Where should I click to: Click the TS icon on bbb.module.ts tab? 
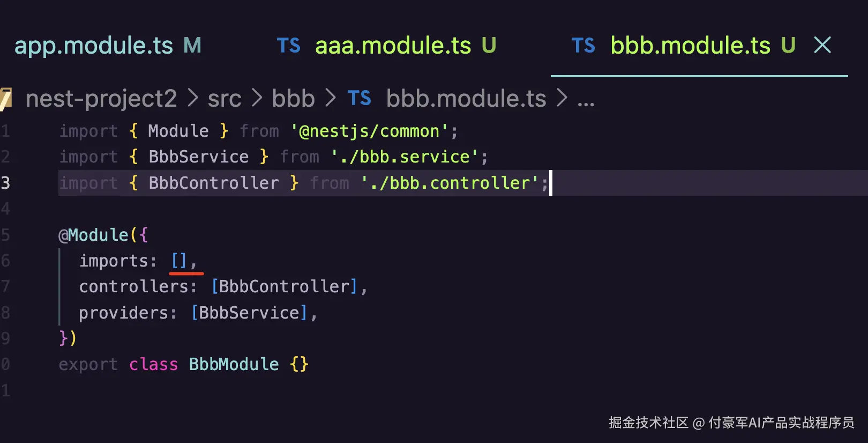click(583, 46)
